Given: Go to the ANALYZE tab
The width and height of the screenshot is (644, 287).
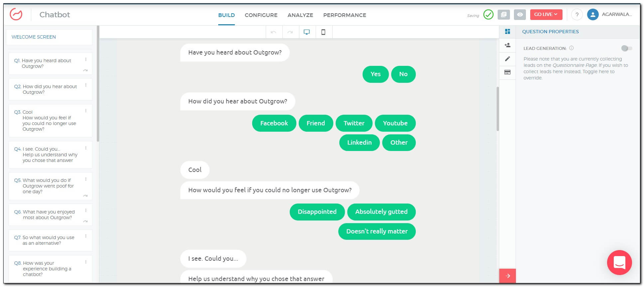Looking at the screenshot, I should [300, 15].
